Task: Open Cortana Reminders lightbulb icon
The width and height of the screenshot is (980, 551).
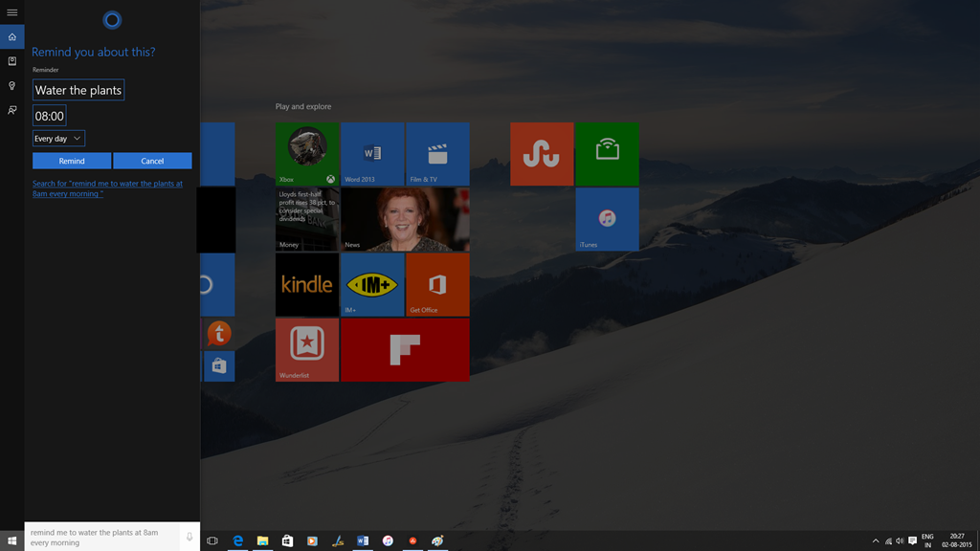Action: (11, 85)
